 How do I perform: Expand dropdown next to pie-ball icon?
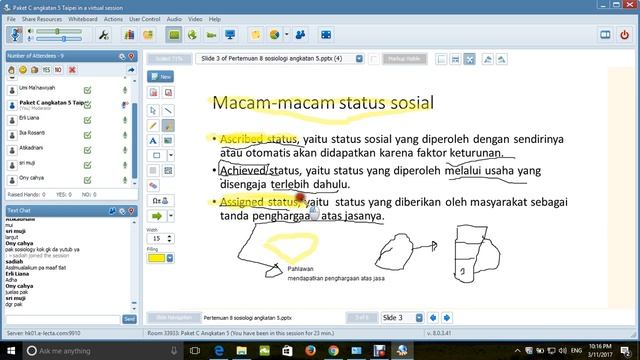click(286, 35)
